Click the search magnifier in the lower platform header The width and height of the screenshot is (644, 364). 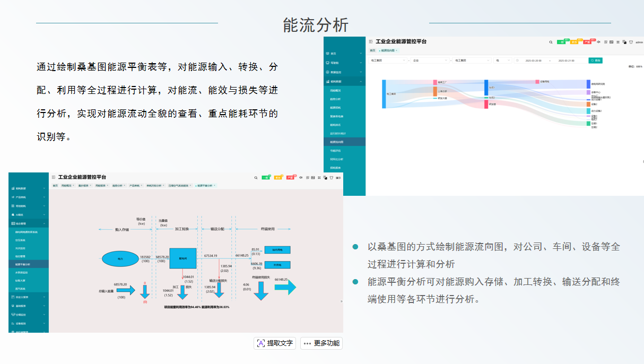(x=256, y=178)
